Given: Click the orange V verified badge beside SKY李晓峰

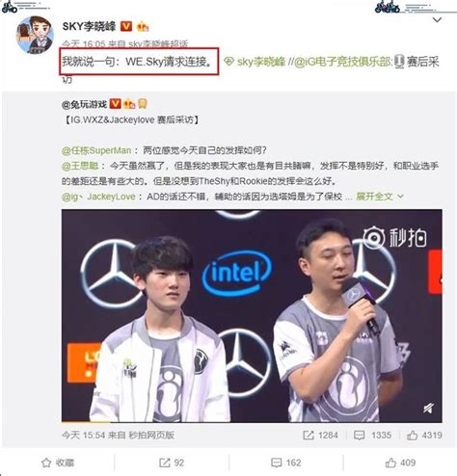Looking at the screenshot, I should click(x=126, y=26).
